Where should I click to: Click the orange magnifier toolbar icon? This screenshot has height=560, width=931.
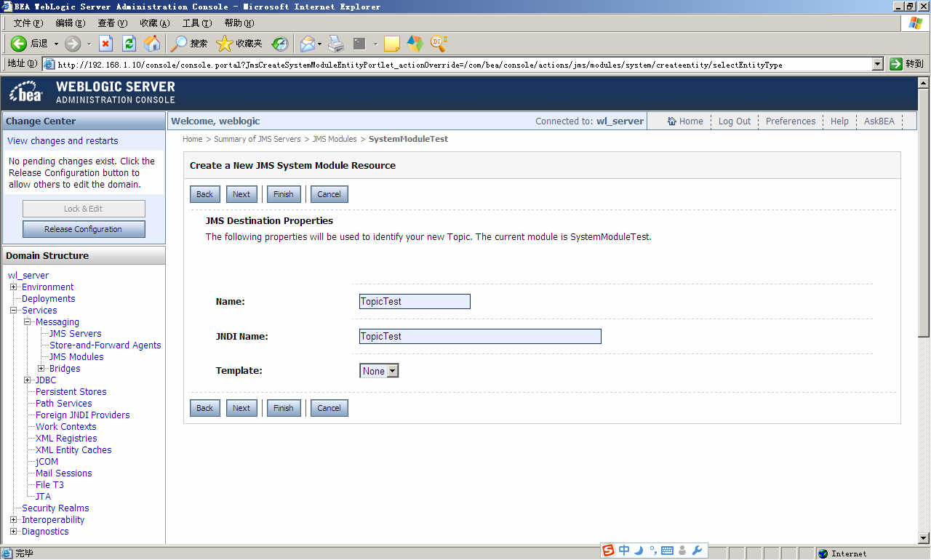439,44
